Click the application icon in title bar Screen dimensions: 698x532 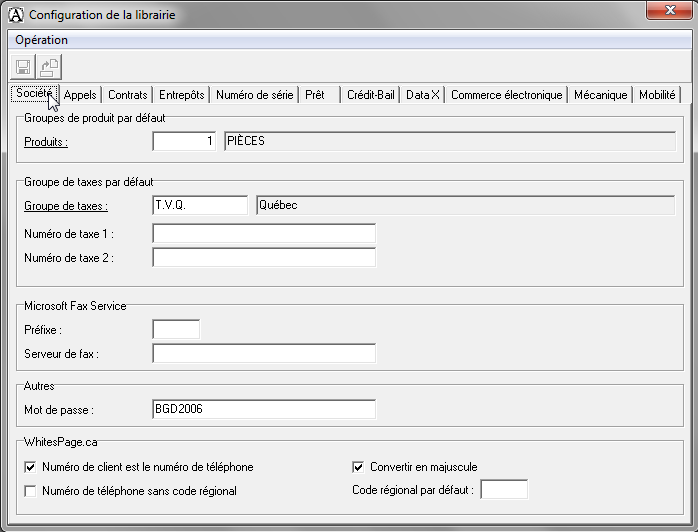coord(16,14)
